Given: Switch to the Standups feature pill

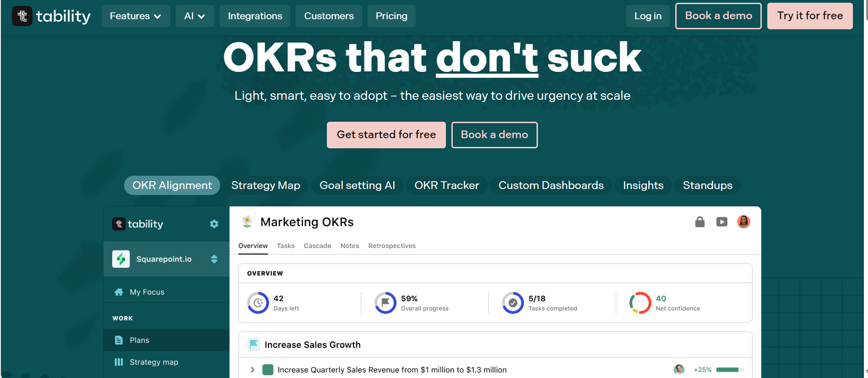Looking at the screenshot, I should point(707,185).
